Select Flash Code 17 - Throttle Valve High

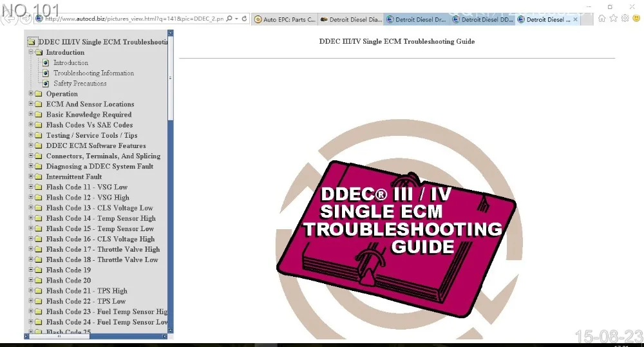(102, 249)
